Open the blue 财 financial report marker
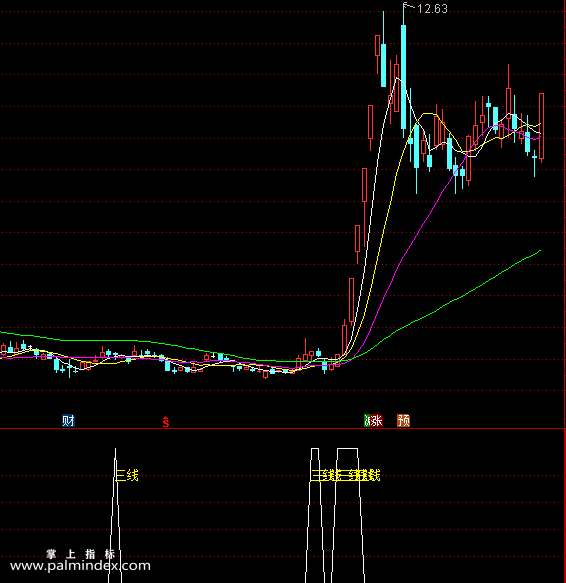The height and width of the screenshot is (583, 566). pos(68,421)
